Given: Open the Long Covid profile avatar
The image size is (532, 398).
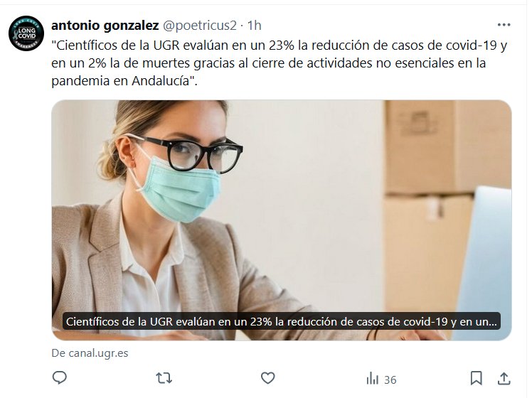Looking at the screenshot, I should coord(26,33).
